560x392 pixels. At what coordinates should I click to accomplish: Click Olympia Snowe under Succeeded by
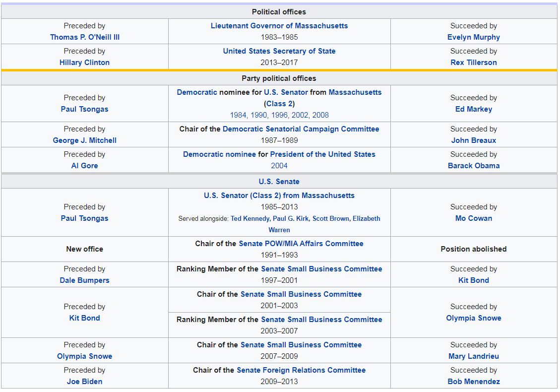coord(473,318)
